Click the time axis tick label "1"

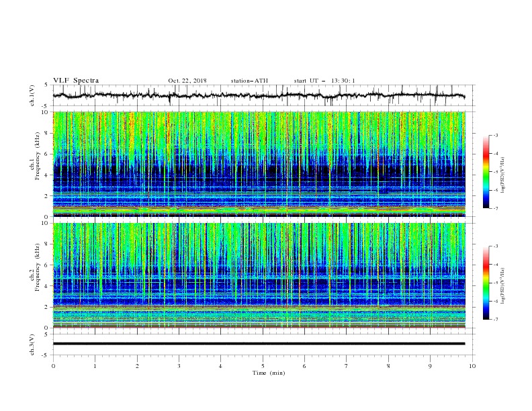pyautogui.click(x=95, y=366)
